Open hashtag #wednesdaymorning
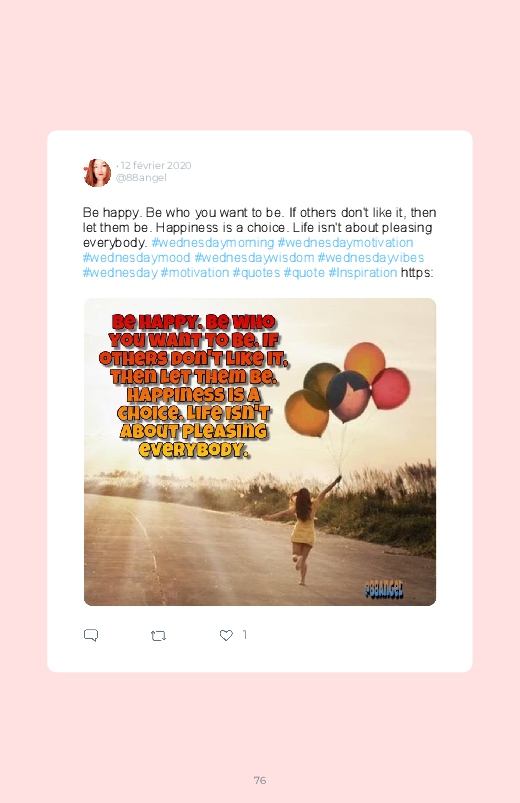 (x=213, y=242)
